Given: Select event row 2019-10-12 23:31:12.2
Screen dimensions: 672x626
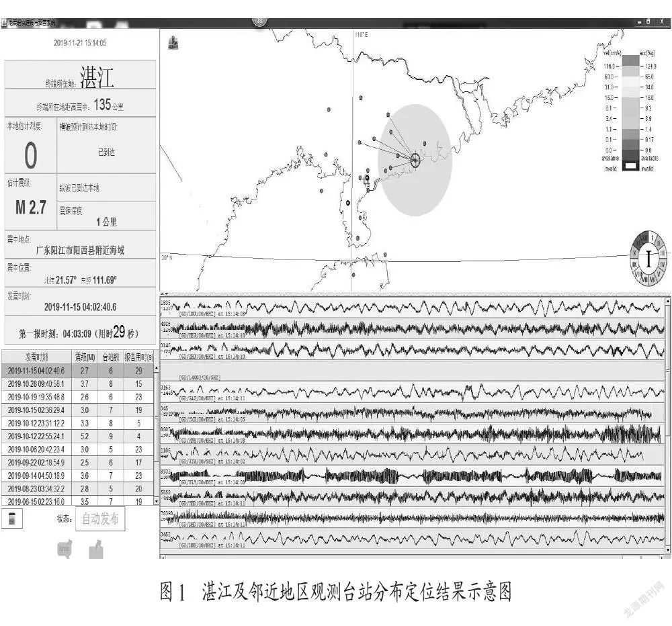Looking at the screenshot, I should [77, 423].
